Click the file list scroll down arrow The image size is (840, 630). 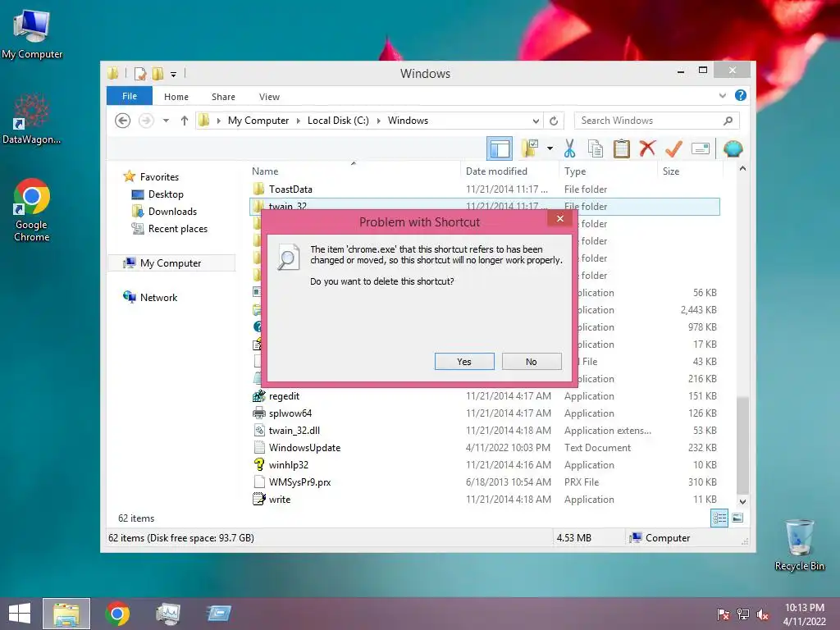click(x=742, y=502)
